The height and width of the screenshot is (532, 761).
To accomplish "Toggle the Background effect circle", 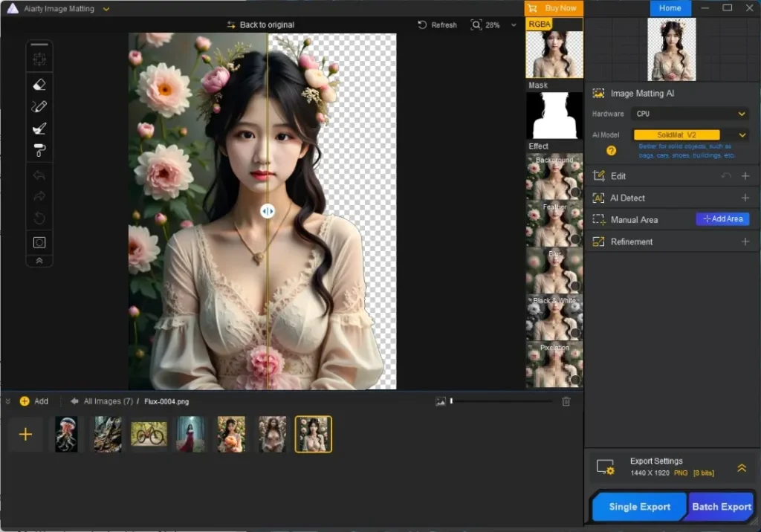I will (x=575, y=192).
